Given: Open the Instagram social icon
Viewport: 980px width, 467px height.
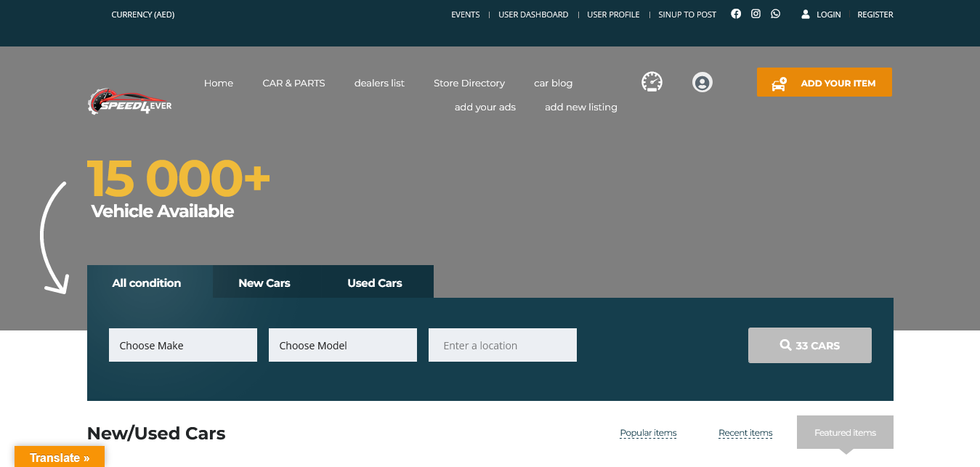Looking at the screenshot, I should click(x=756, y=14).
